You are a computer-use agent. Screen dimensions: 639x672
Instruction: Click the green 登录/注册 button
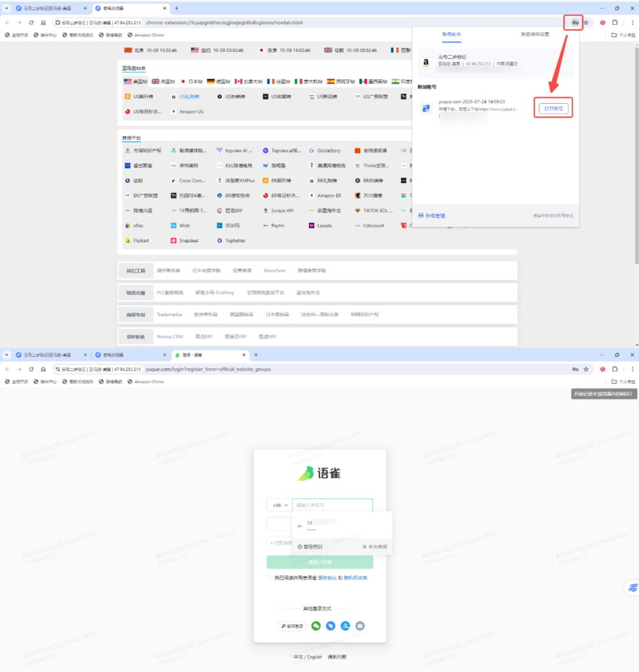(319, 562)
